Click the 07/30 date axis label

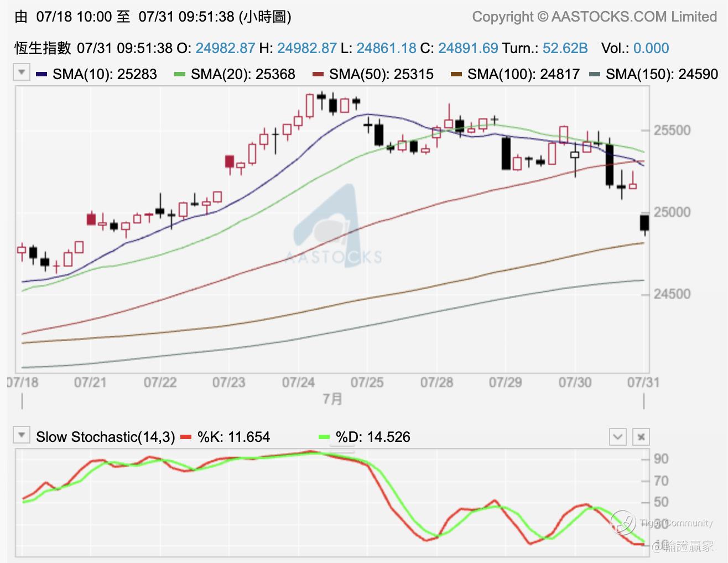575,382
